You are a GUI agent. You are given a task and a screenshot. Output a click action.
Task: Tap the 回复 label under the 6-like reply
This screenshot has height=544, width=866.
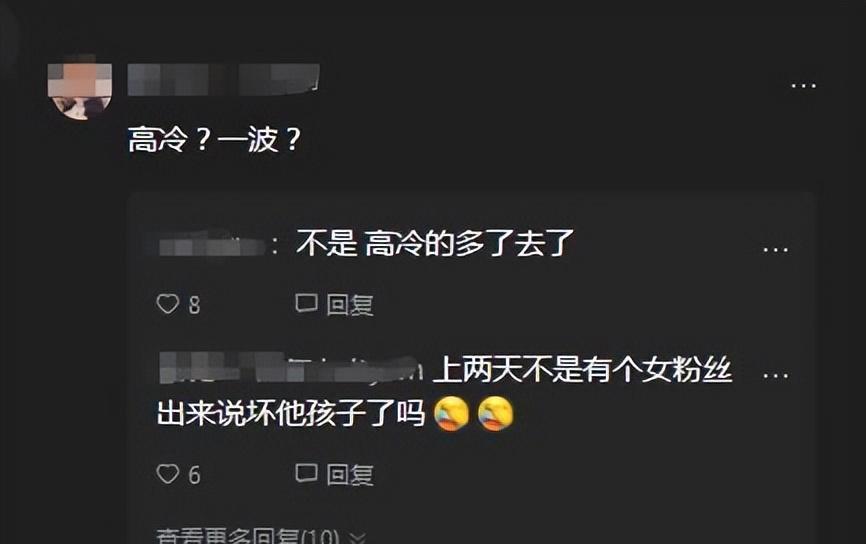tap(350, 475)
